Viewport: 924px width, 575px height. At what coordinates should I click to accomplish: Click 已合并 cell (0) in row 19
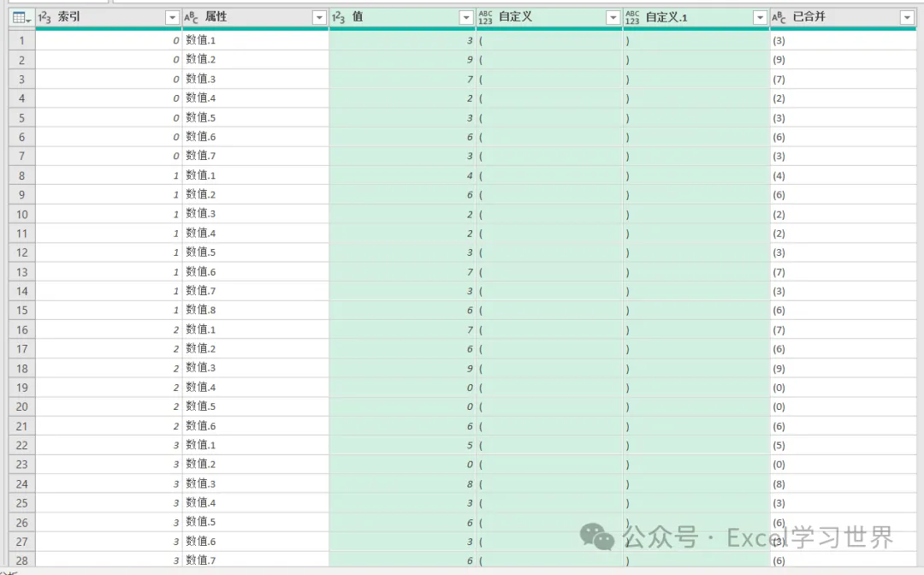[x=843, y=388]
